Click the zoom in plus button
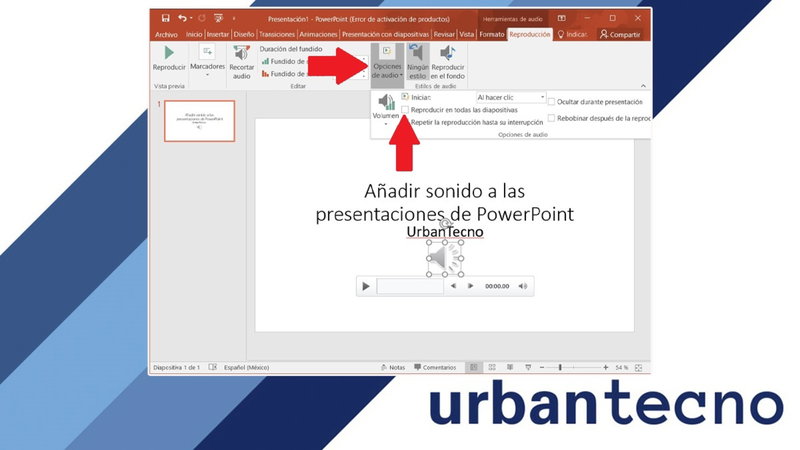The height and width of the screenshot is (450, 800). click(x=606, y=367)
